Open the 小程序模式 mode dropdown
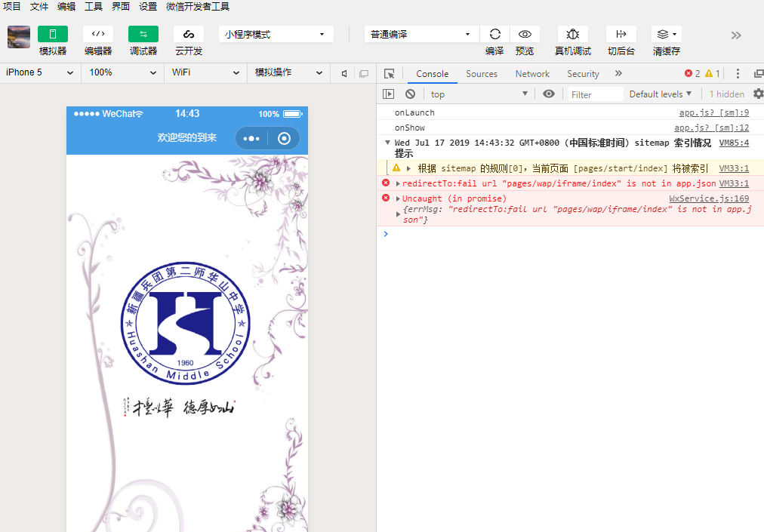The height and width of the screenshot is (532, 764). (276, 34)
